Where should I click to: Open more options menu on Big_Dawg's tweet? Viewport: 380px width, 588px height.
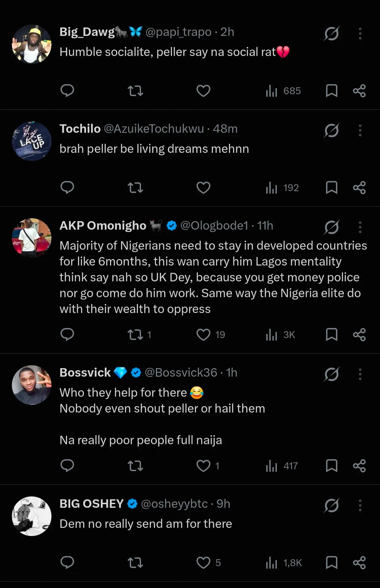coord(360,33)
